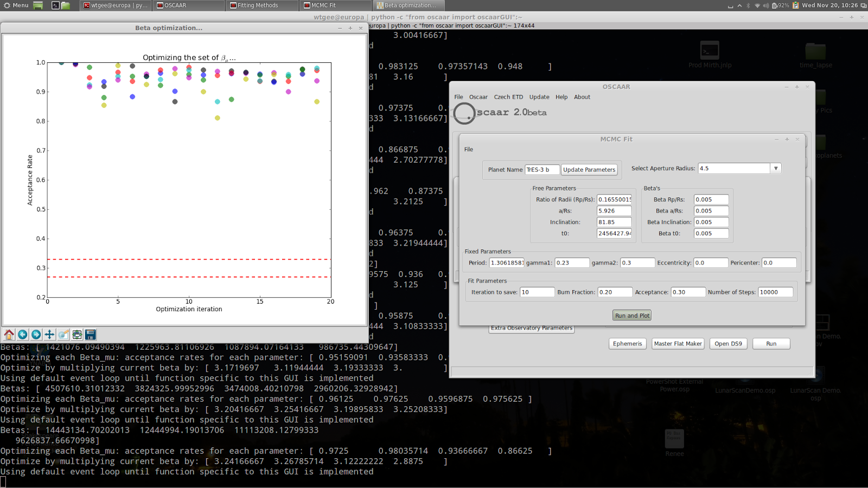This screenshot has width=868, height=488.
Task: Click the Master Flat Maker button
Action: click(678, 344)
